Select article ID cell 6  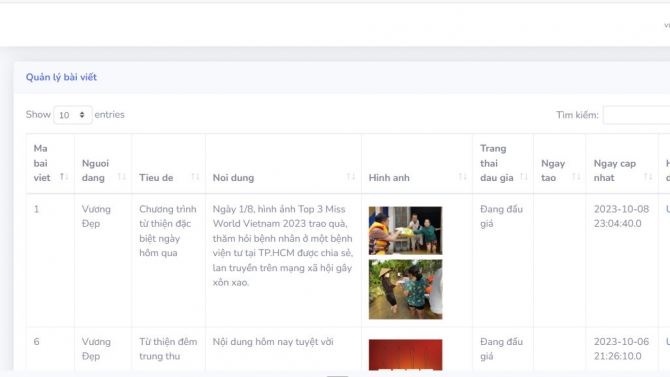[36, 342]
